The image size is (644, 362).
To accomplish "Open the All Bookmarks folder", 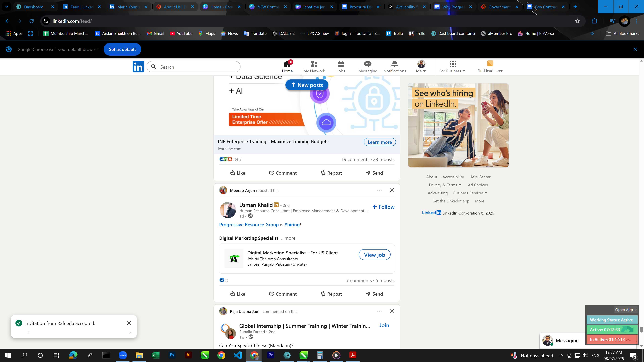I will (x=623, y=34).
